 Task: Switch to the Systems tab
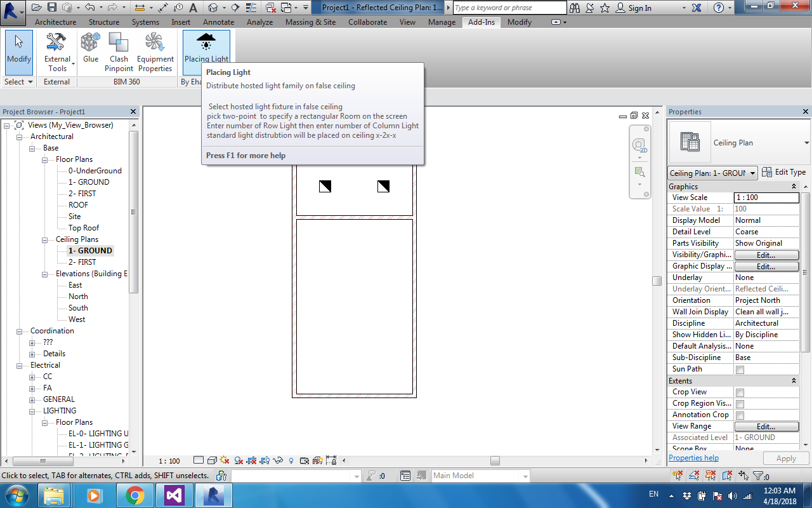tap(145, 22)
